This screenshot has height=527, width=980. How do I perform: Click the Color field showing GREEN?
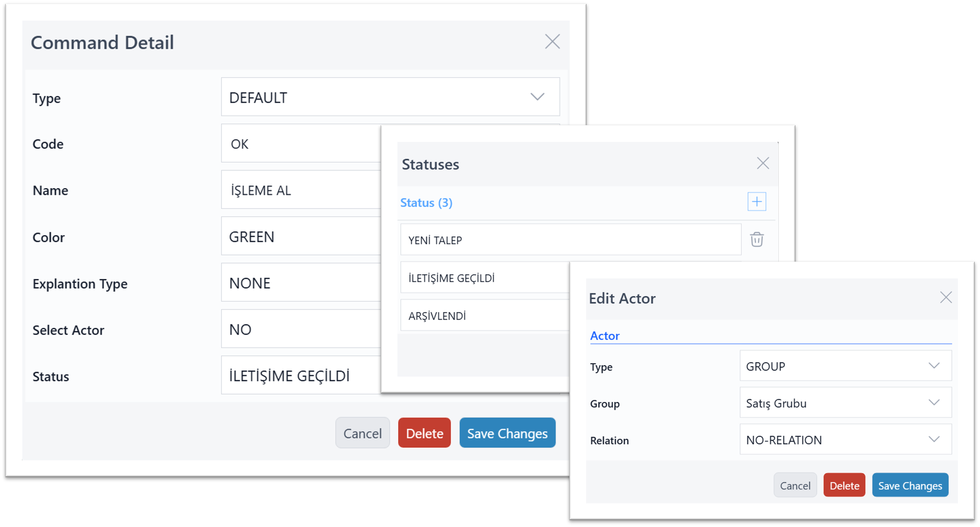(301, 236)
